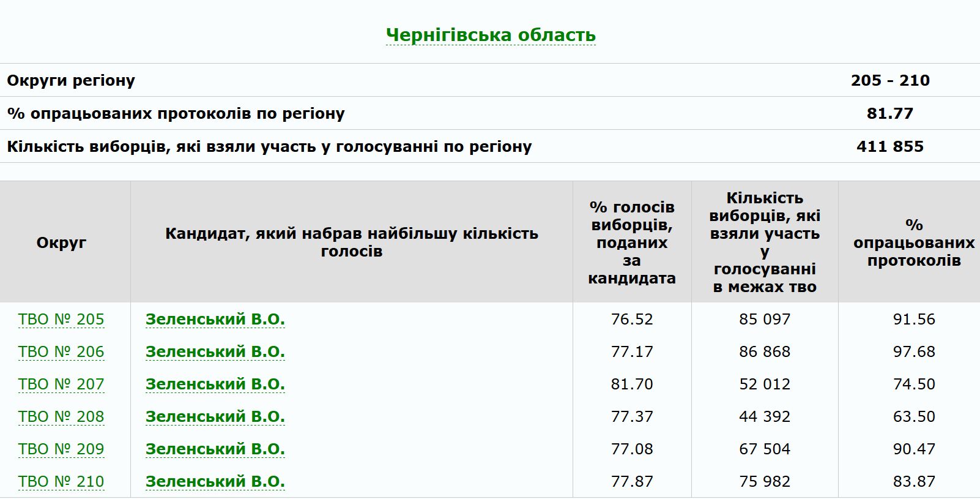Select the ТВО № 208 district link
This screenshot has width=980, height=499.
pos(61,417)
